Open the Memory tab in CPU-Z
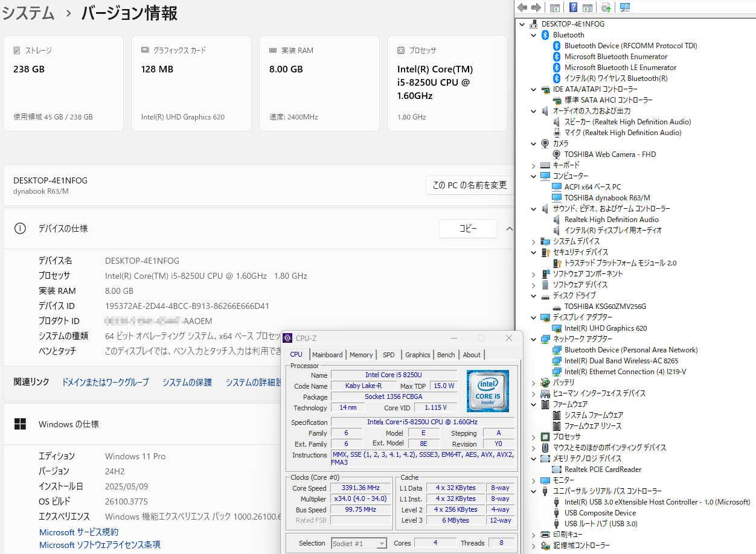This screenshot has width=756, height=554. point(361,355)
